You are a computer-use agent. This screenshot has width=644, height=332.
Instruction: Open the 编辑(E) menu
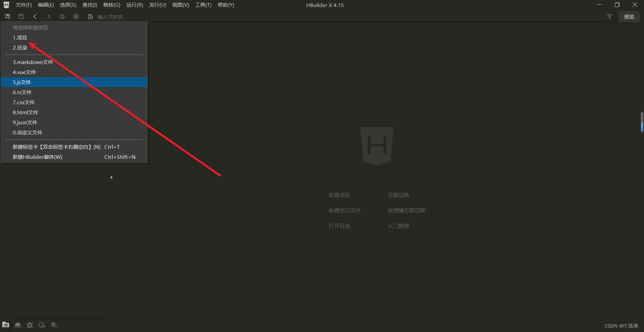[x=46, y=5]
